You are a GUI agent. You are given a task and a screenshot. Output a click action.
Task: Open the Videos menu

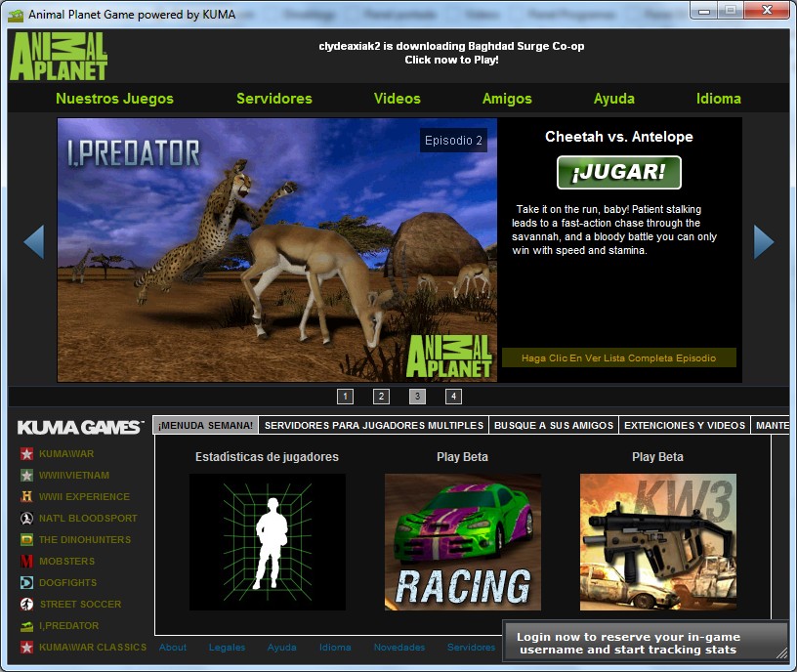click(397, 98)
